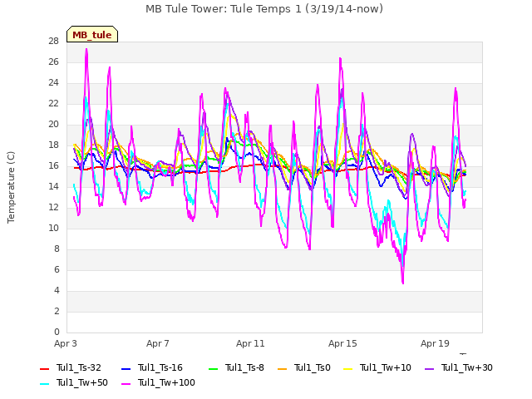Click the 16 y-axis tick label
Viewport: 532px width, 399px height.
pos(53,165)
